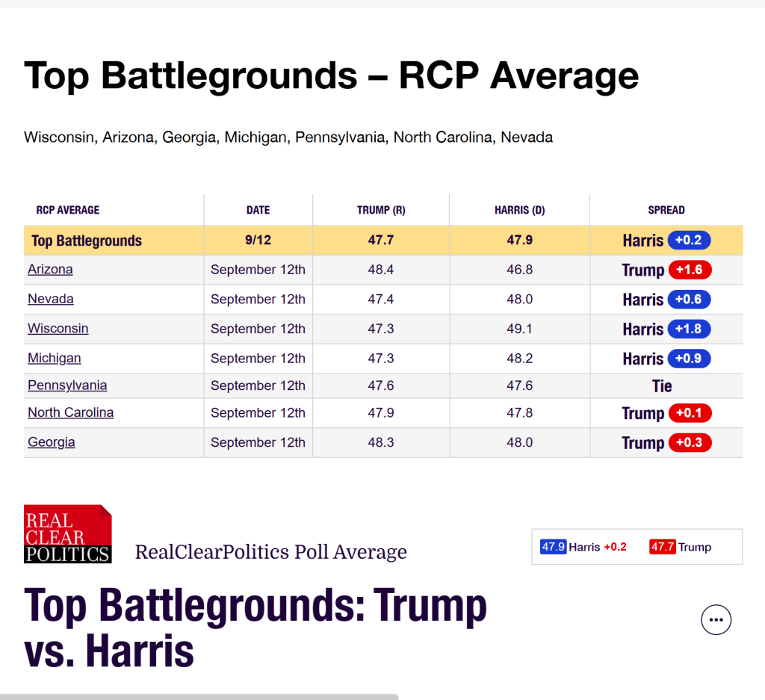This screenshot has width=765, height=700.
Task: Click the Harris +1.8 Wisconsin spread badge
Action: (689, 329)
